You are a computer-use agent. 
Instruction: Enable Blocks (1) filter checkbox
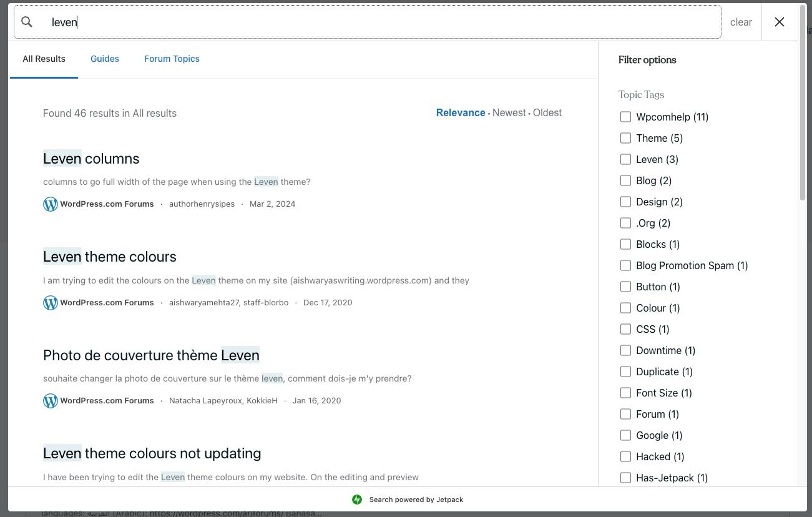pyautogui.click(x=625, y=244)
